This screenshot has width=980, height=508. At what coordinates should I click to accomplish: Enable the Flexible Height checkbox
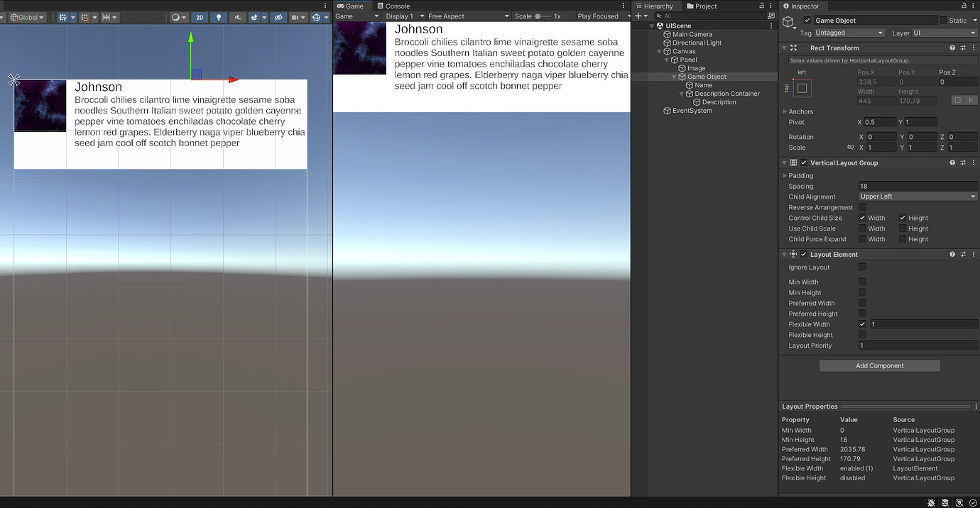pos(862,335)
